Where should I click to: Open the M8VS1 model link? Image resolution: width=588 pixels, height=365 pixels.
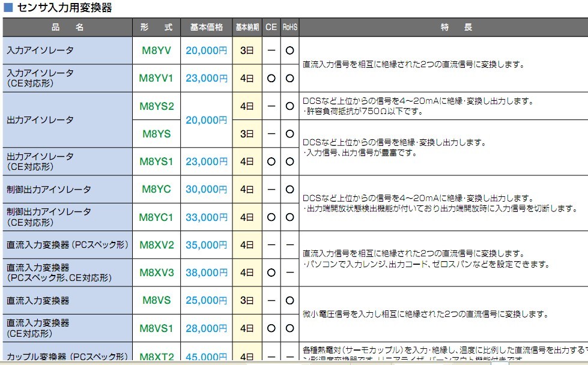pyautogui.click(x=156, y=328)
